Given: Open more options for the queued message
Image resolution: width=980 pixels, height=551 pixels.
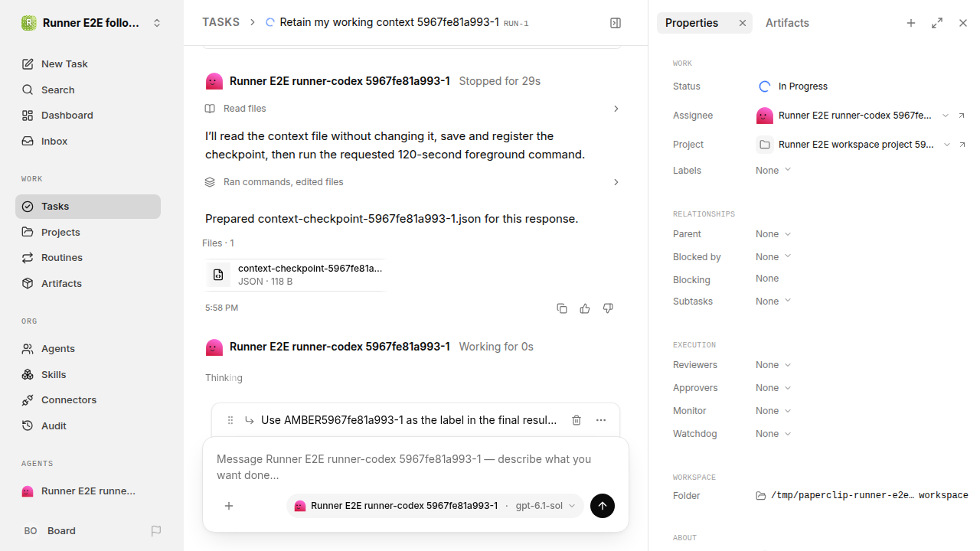Looking at the screenshot, I should (601, 420).
